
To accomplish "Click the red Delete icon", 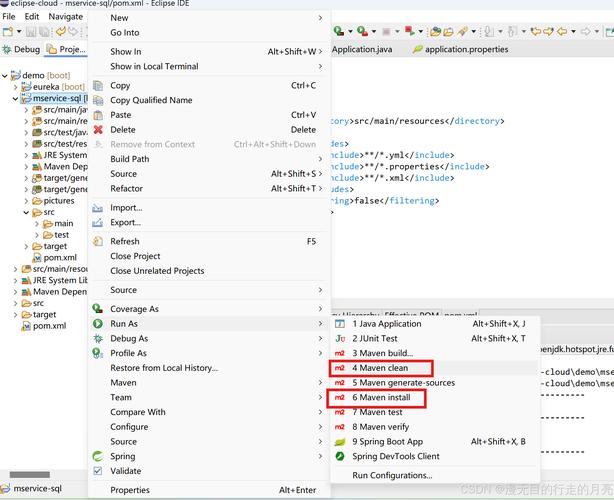I will click(x=98, y=130).
